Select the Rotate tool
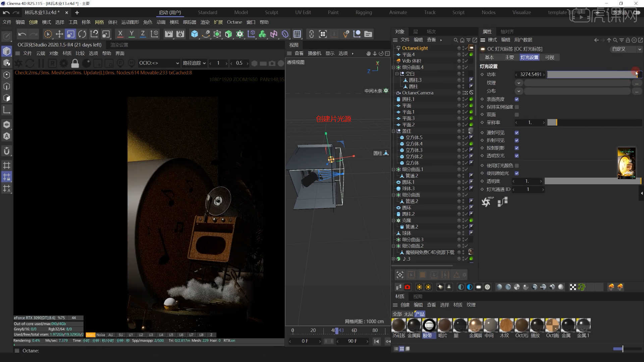This screenshot has width=644, height=362. pos(82,34)
